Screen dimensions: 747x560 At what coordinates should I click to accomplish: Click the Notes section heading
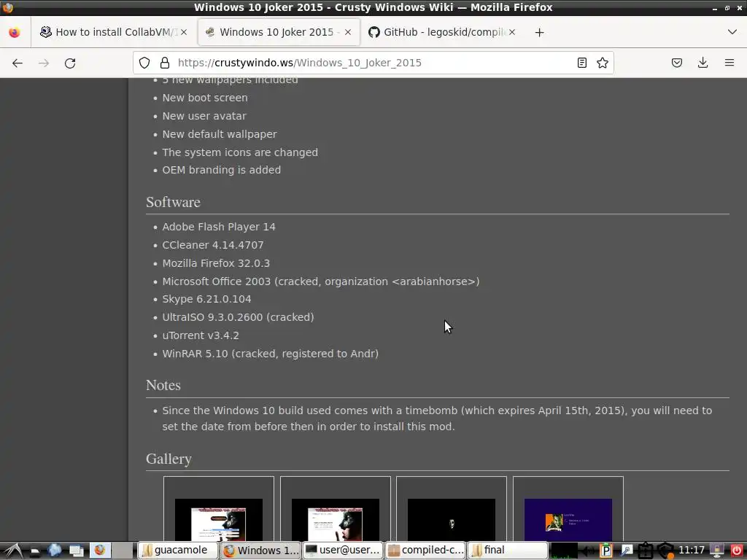(x=163, y=385)
